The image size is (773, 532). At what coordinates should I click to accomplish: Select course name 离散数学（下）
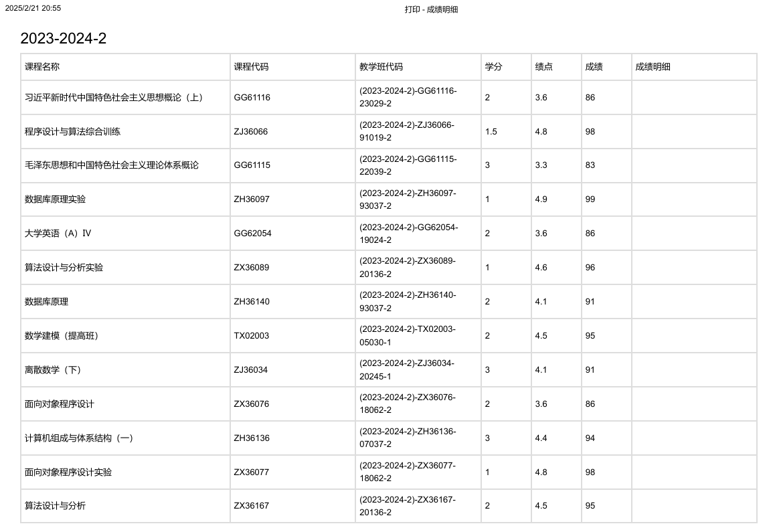click(x=54, y=370)
